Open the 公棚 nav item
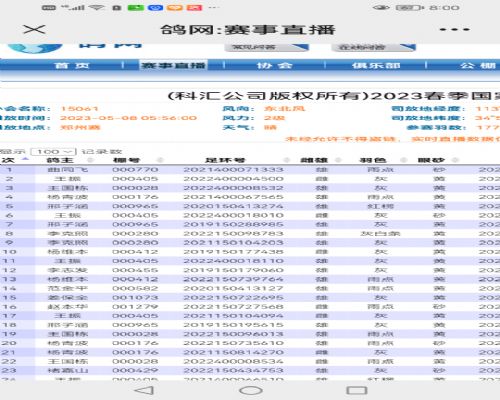The image size is (500, 400). point(478,65)
